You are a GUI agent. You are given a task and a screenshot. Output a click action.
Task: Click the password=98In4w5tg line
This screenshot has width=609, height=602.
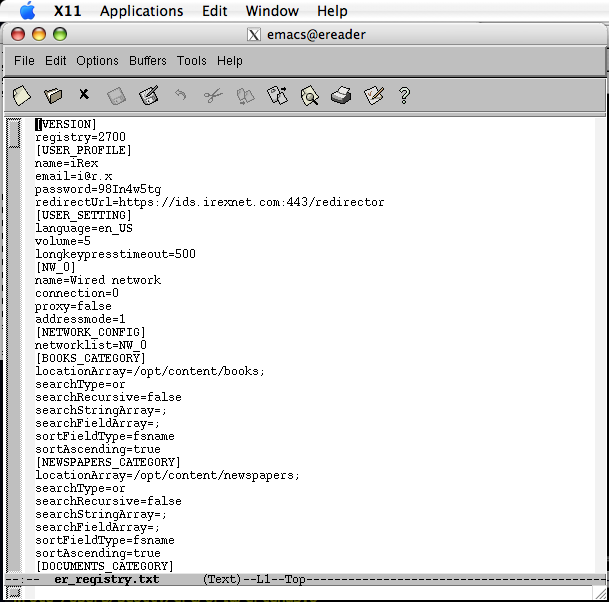[98, 189]
